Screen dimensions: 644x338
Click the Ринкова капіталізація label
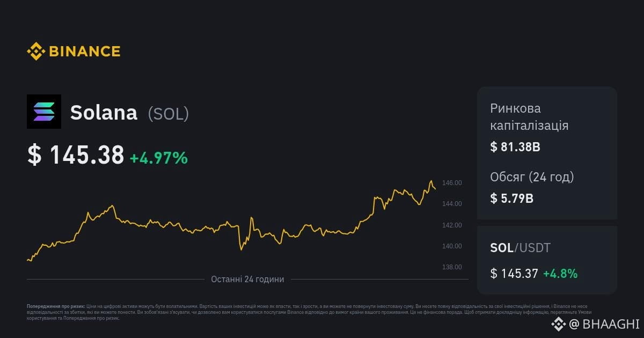click(x=529, y=117)
